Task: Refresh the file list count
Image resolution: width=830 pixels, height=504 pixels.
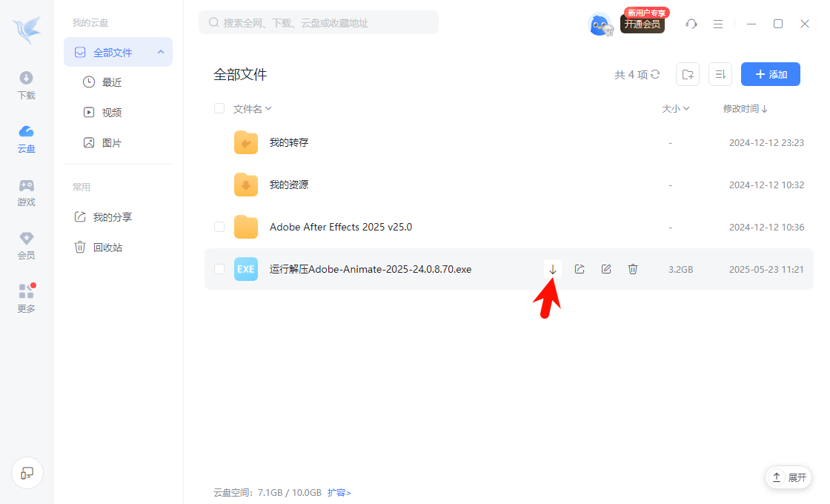Action: [655, 74]
